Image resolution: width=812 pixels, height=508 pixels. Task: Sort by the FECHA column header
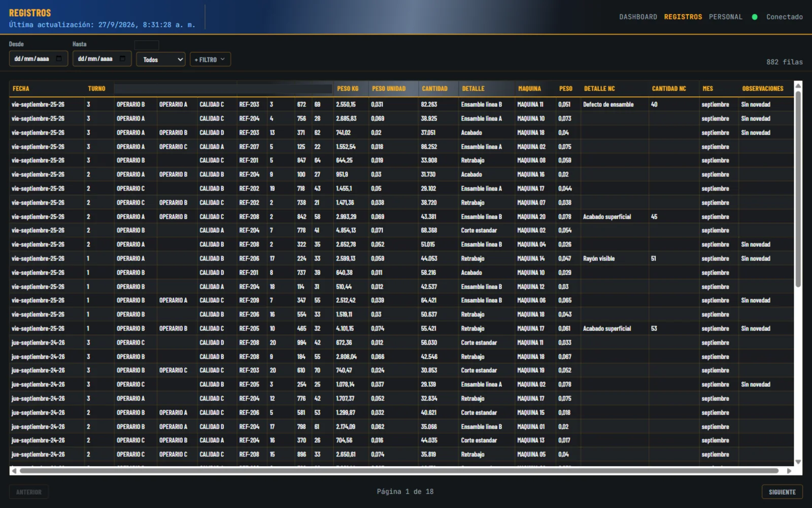[x=21, y=89]
